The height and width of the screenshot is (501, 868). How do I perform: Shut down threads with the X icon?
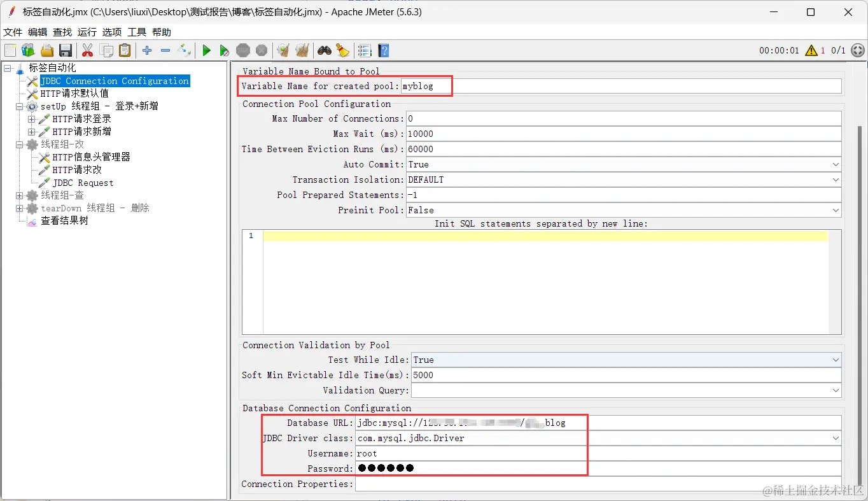pyautogui.click(x=261, y=50)
